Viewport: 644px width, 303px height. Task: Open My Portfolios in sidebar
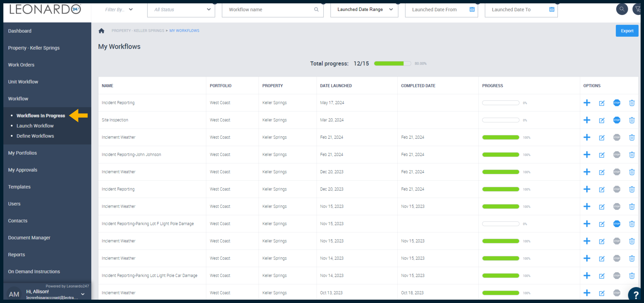coord(22,153)
